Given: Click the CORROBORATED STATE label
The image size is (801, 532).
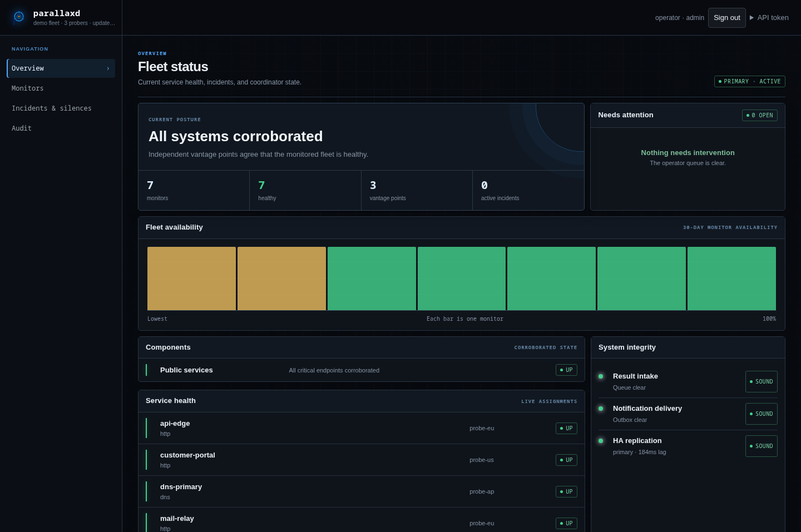Looking at the screenshot, I should click(x=546, y=347).
